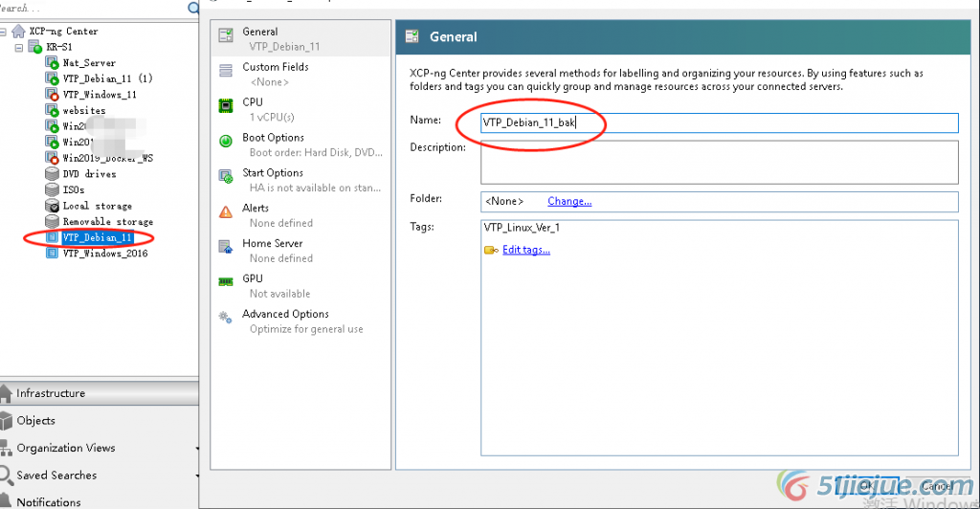980x509 pixels.
Task: Click the Change... folder link
Action: 569,201
